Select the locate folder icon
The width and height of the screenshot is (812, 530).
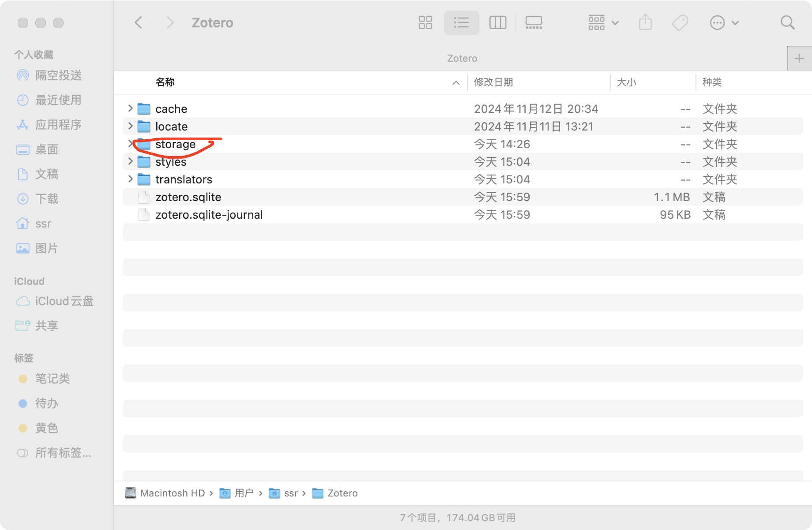144,126
